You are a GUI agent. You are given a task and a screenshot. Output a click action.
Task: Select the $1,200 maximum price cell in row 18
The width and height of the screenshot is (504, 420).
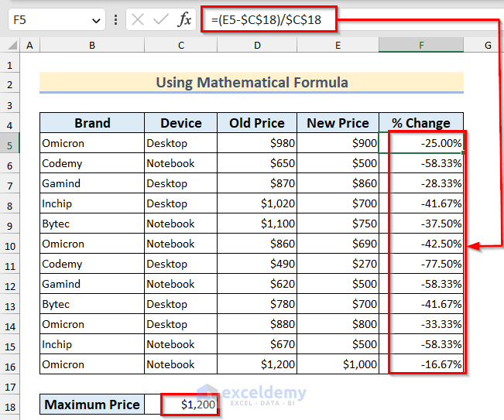(x=181, y=405)
